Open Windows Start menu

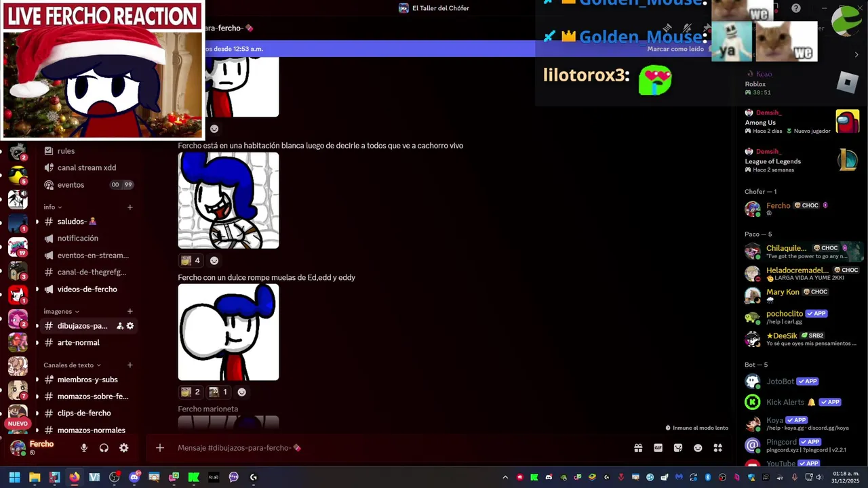pyautogui.click(x=14, y=477)
